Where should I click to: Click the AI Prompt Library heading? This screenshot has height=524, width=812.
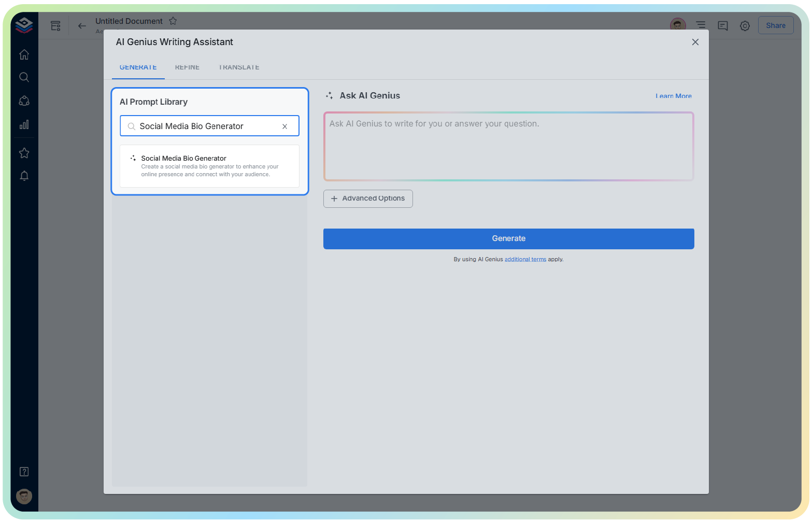[153, 102]
